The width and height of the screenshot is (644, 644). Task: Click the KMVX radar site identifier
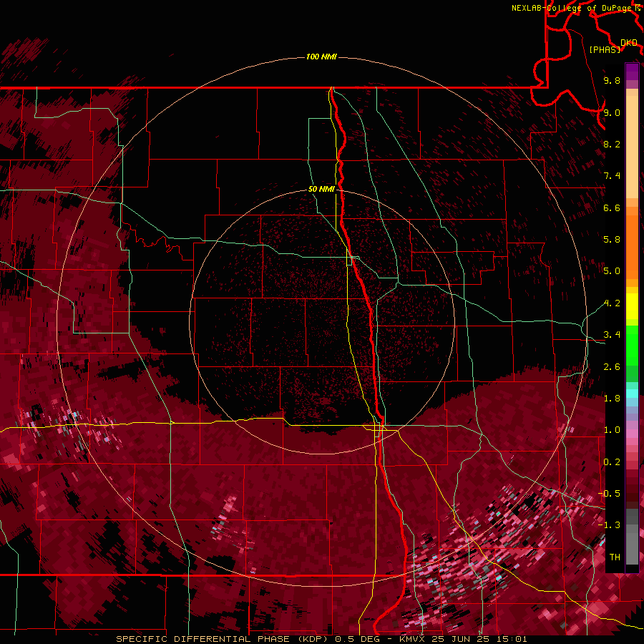tap(413, 639)
